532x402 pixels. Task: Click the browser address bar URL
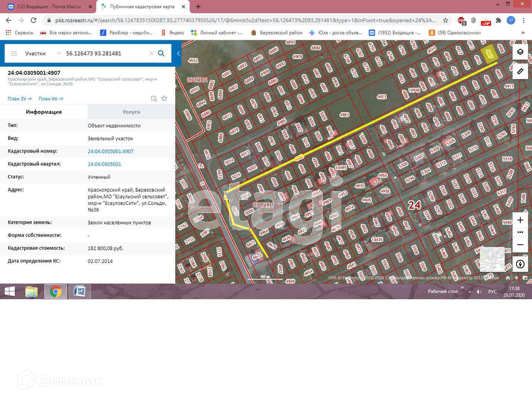246,20
